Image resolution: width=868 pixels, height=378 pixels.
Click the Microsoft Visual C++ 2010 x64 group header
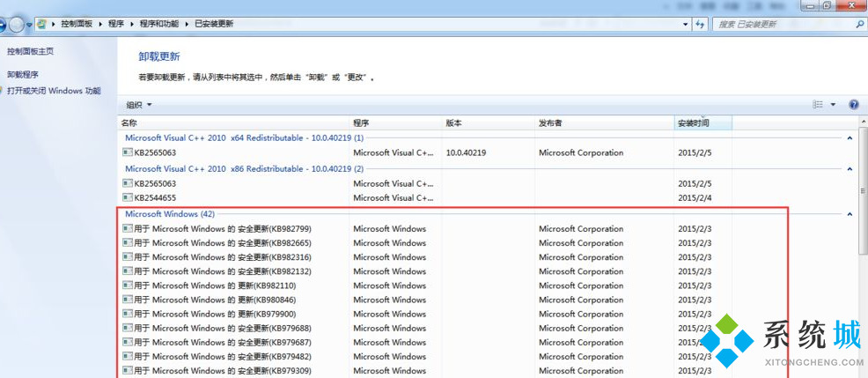(x=244, y=138)
